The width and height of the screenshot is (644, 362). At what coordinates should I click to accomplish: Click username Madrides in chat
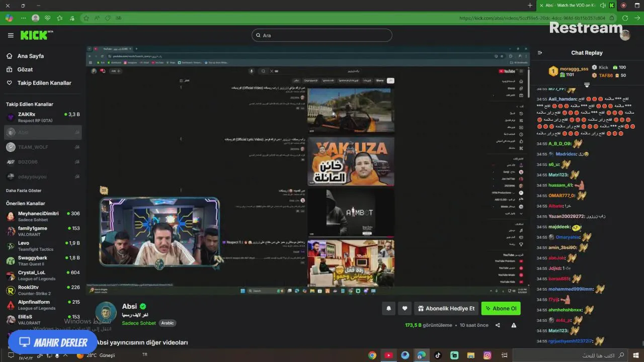(566, 154)
